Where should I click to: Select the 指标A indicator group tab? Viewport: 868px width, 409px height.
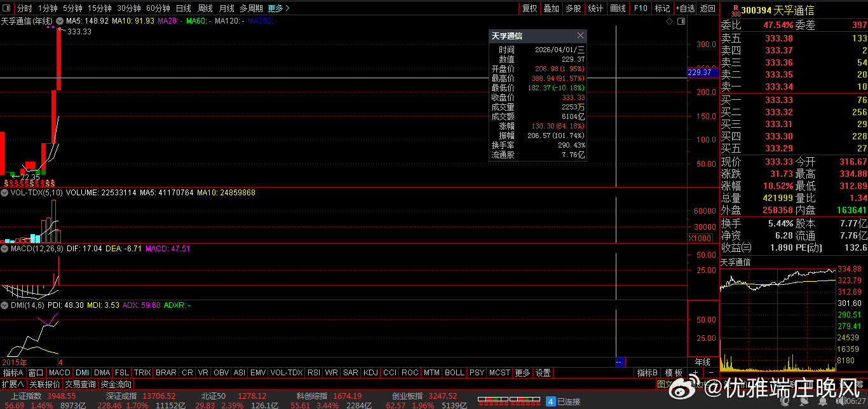13,373
